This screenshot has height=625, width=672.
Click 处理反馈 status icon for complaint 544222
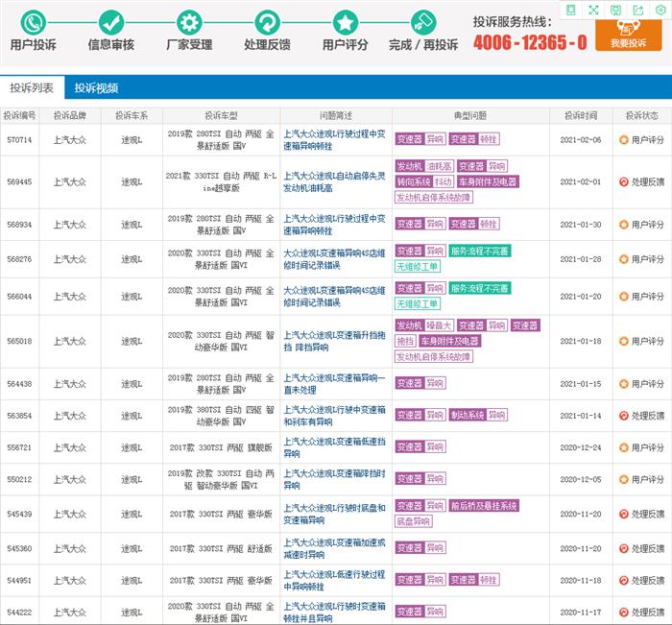pyautogui.click(x=624, y=613)
